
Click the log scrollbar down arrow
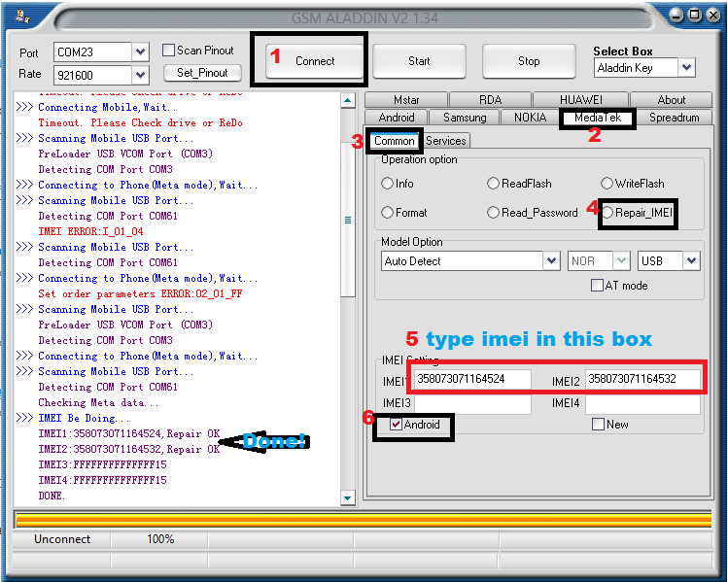coord(348,498)
